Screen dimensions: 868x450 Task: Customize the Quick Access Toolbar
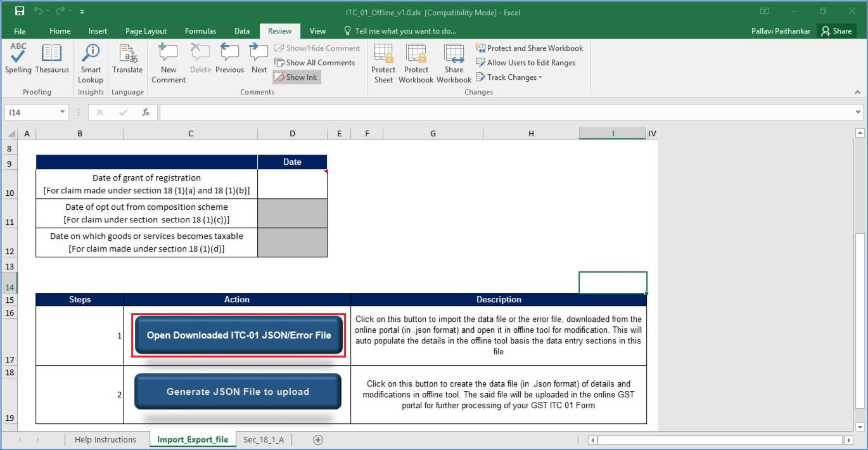pos(82,11)
